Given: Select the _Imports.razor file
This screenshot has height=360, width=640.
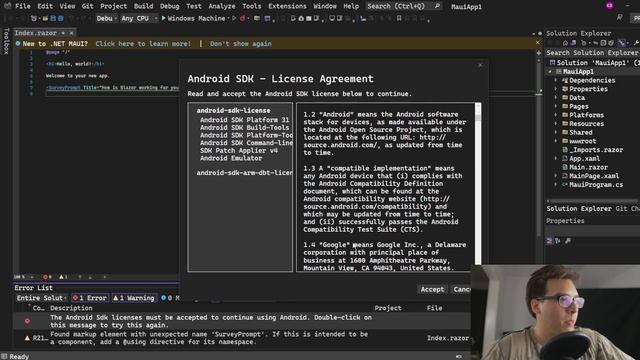Looking at the screenshot, I should click(596, 150).
